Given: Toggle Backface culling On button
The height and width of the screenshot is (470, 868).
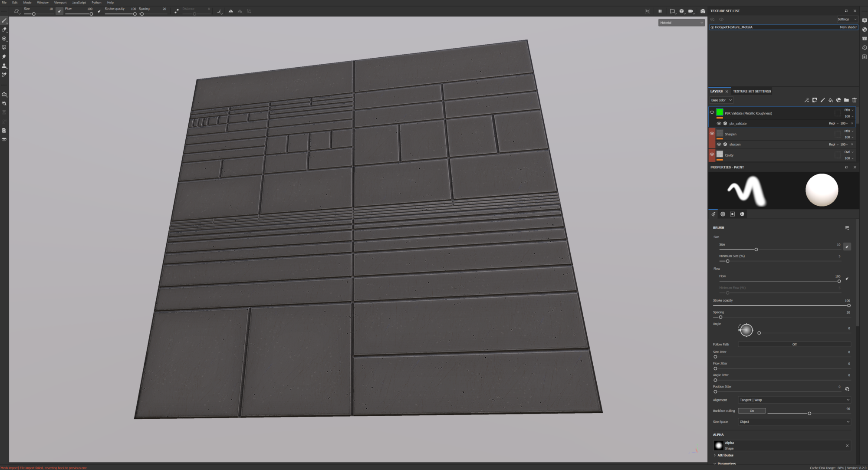Looking at the screenshot, I should pos(752,411).
